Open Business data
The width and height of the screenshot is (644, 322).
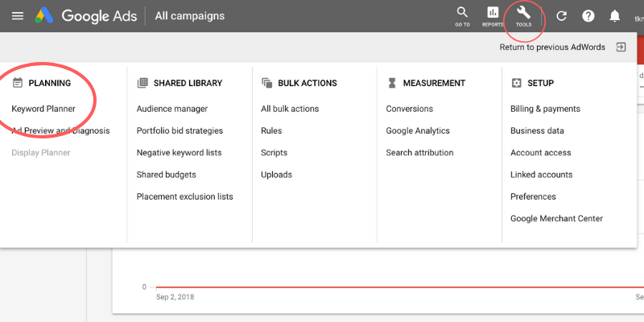(x=537, y=131)
